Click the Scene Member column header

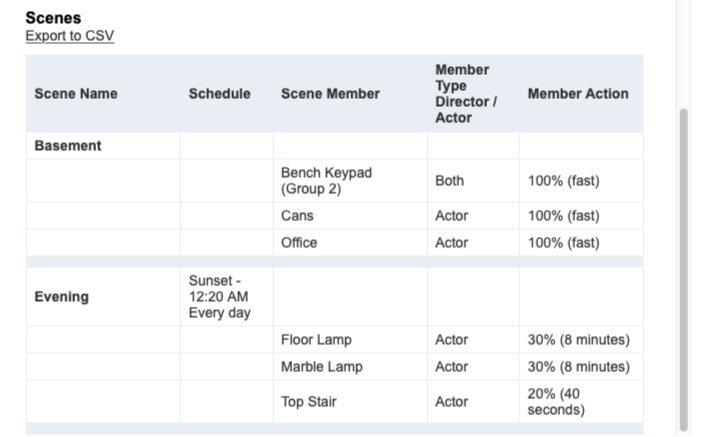tap(330, 93)
